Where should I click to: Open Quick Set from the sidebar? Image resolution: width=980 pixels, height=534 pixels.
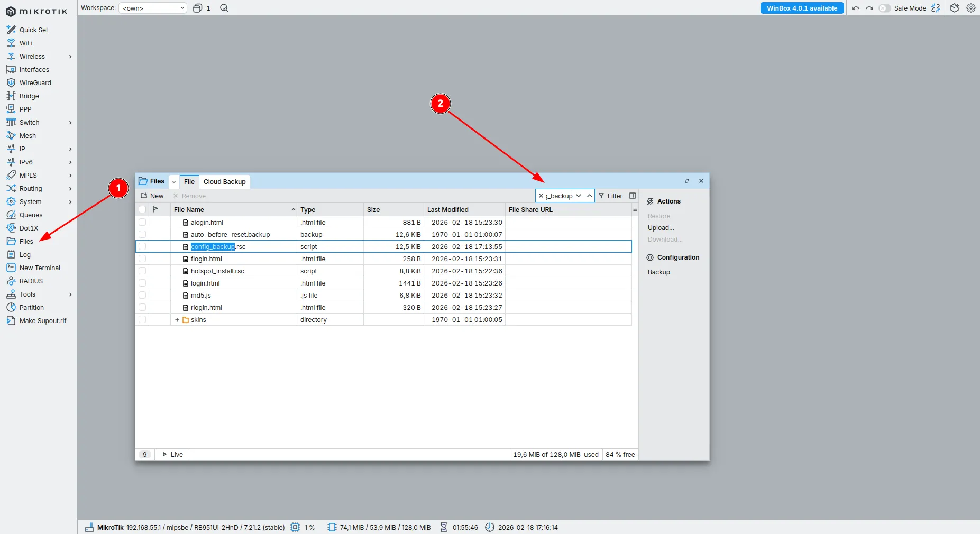(x=34, y=30)
